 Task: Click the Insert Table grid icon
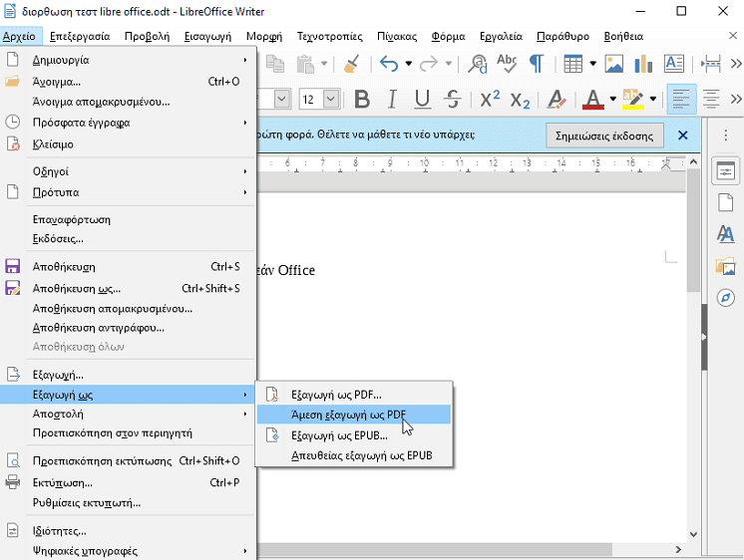click(x=572, y=64)
